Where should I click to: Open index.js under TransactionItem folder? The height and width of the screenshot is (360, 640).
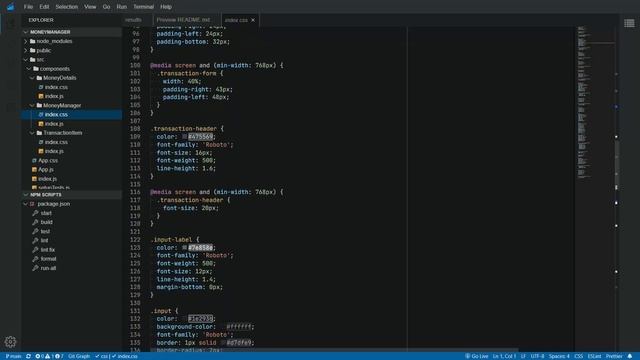54,151
